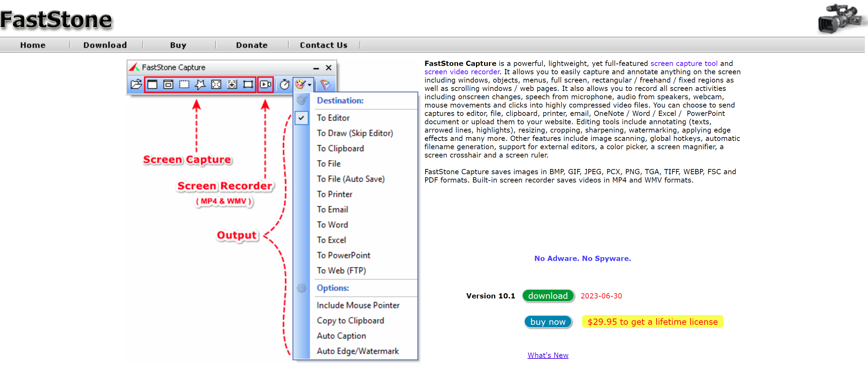The width and height of the screenshot is (868, 372).
Task: Click the '$29.95 to get a lifetime license' banner
Action: (x=652, y=322)
